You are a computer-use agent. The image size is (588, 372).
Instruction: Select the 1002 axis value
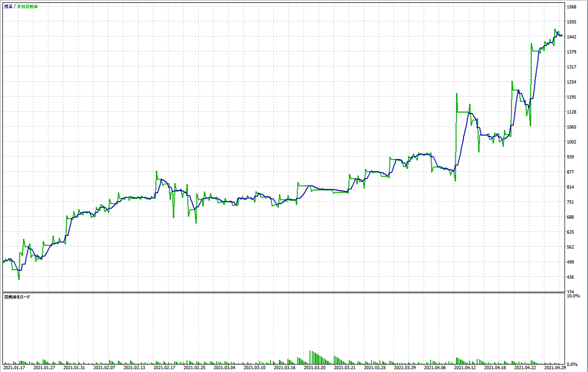point(572,142)
